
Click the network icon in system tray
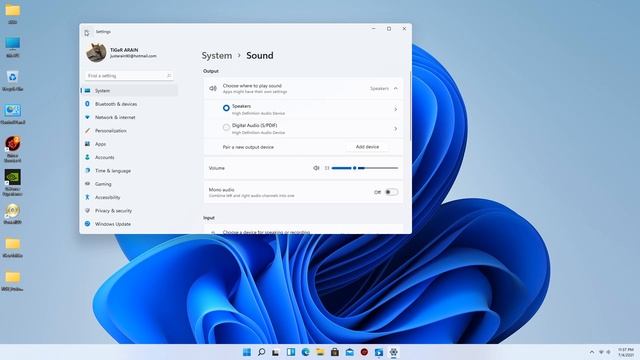[601, 352]
